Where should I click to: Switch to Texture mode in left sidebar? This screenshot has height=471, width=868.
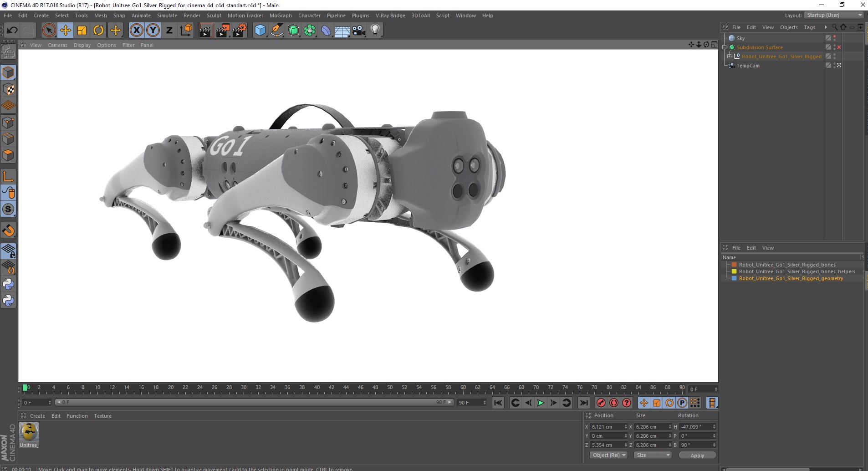pos(8,89)
